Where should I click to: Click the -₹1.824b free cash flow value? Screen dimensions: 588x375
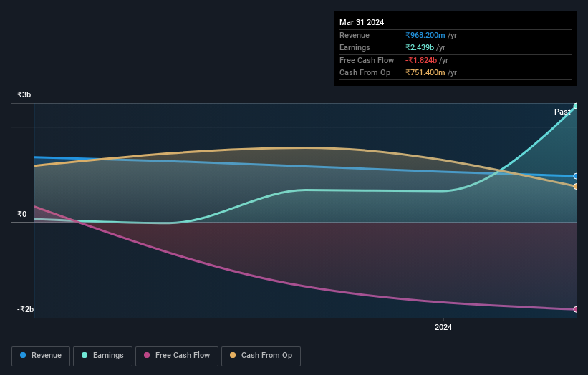(x=421, y=60)
